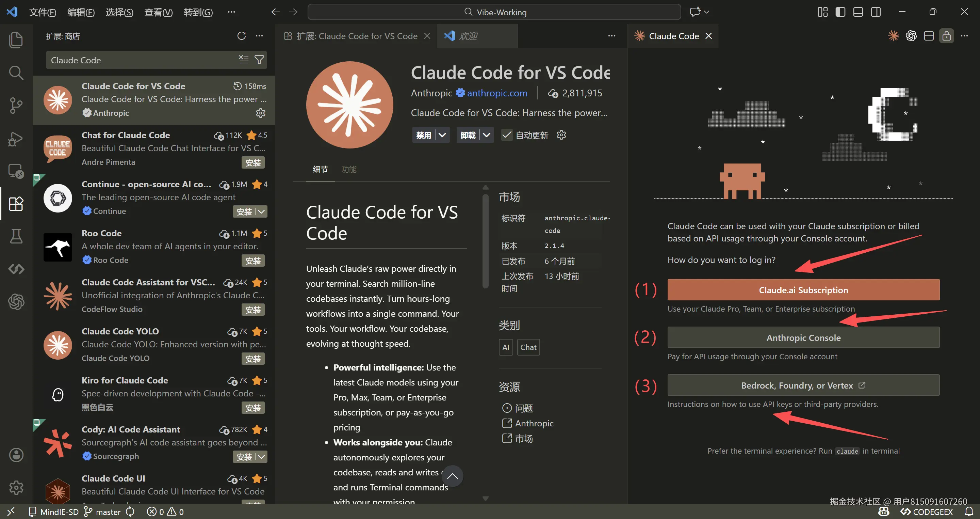Viewport: 980px width, 519px height.
Task: Open the Testing beaker view
Action: 16,236
